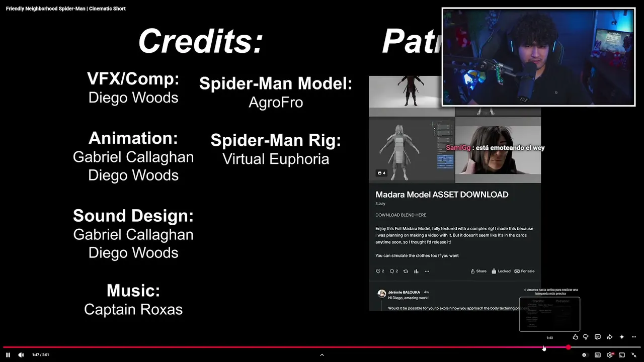The width and height of the screenshot is (644, 362).
Task: Click the Credits: heading
Action: click(x=201, y=41)
